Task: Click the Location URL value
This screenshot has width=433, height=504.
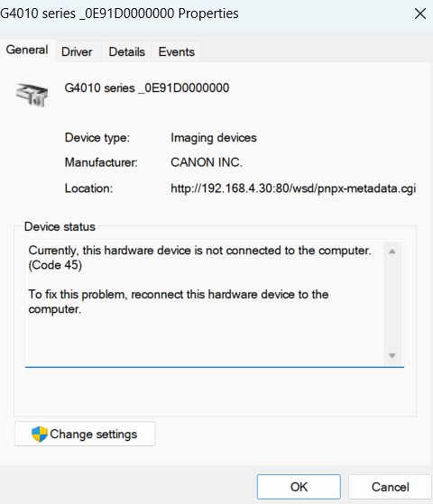Action: [293, 188]
